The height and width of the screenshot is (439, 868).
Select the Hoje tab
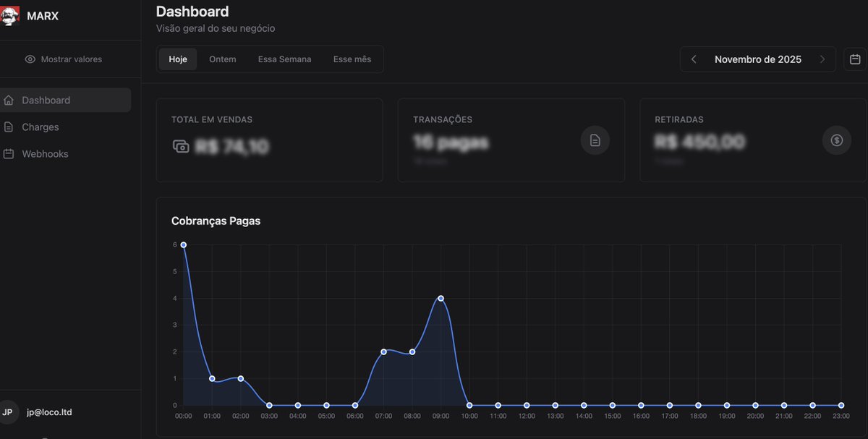click(x=178, y=59)
